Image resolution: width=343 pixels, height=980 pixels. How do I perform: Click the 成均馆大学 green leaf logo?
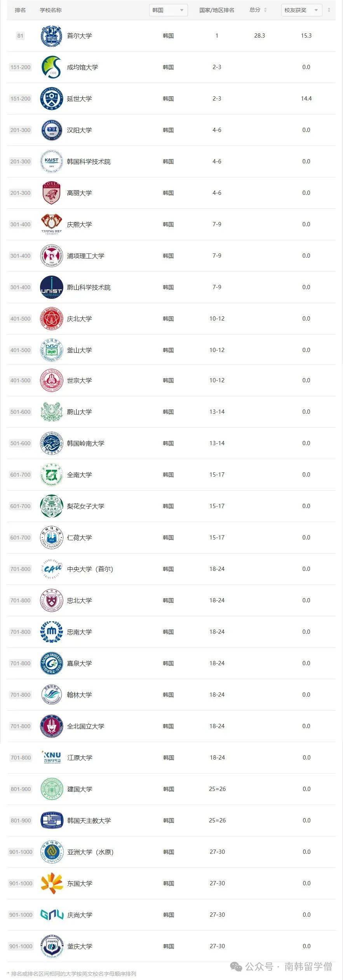(x=51, y=67)
